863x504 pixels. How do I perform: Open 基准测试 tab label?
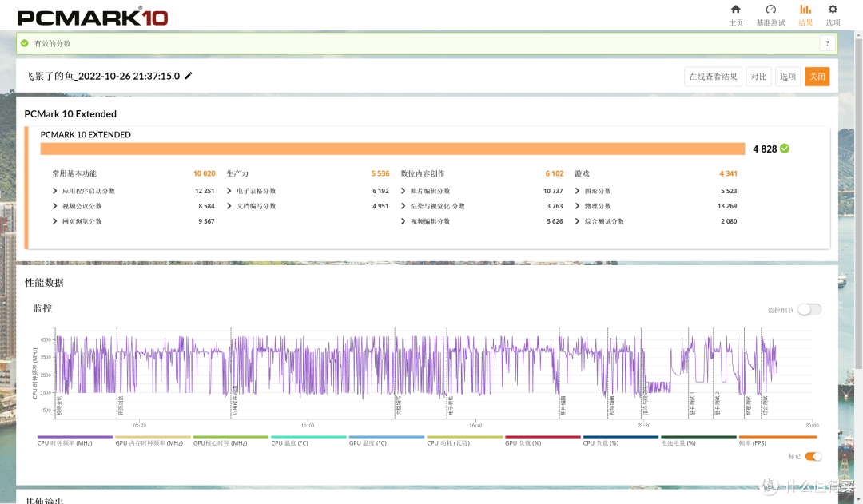(x=770, y=22)
